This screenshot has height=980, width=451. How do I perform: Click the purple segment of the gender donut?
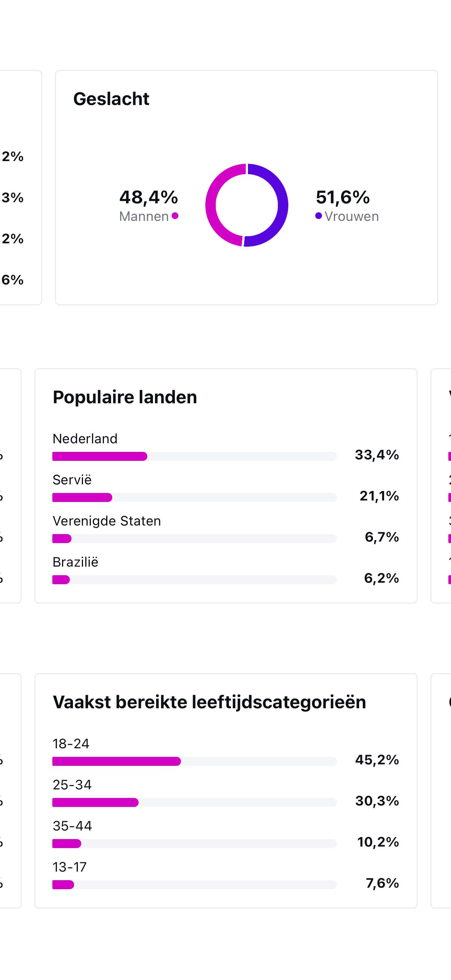pos(282,206)
